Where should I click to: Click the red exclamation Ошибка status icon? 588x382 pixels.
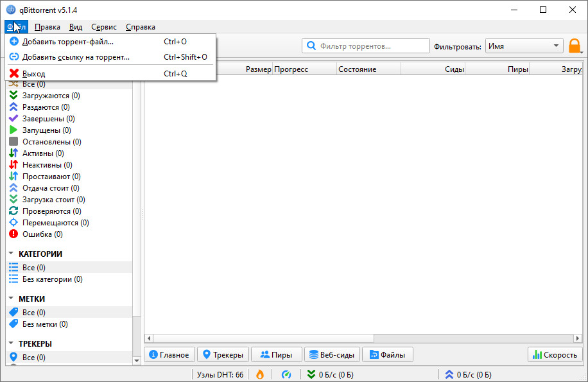[x=13, y=234]
